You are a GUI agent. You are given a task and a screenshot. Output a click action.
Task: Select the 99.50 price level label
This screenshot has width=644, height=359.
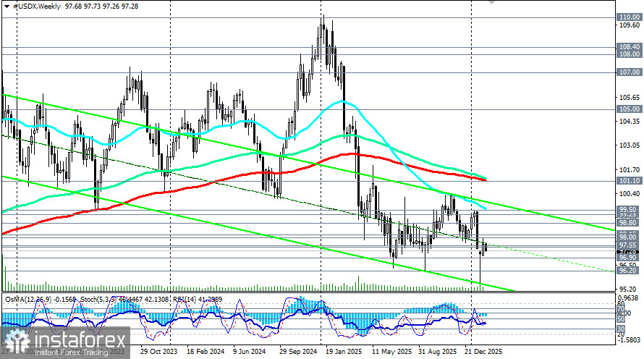630,209
